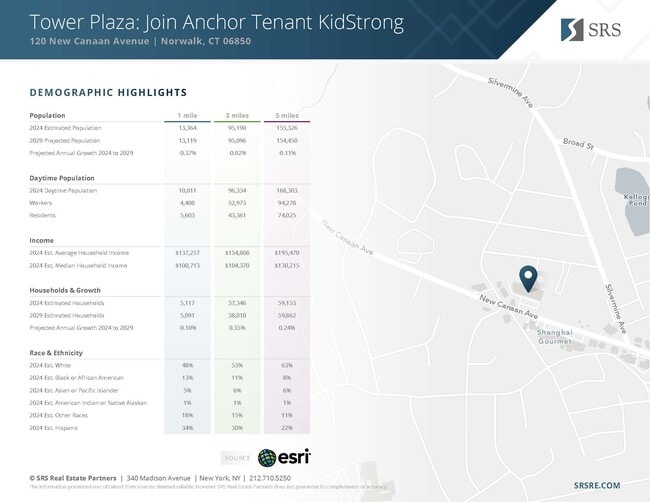Click the Broad St label on map

click(578, 145)
